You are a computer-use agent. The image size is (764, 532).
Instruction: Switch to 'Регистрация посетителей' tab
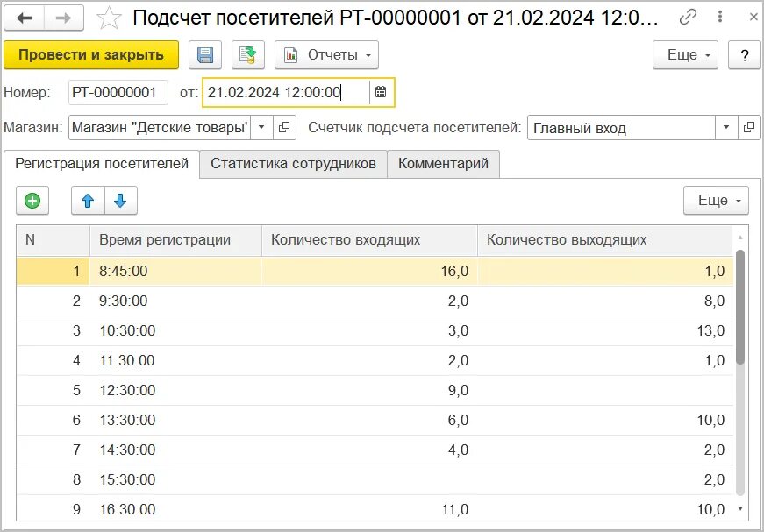(102, 164)
